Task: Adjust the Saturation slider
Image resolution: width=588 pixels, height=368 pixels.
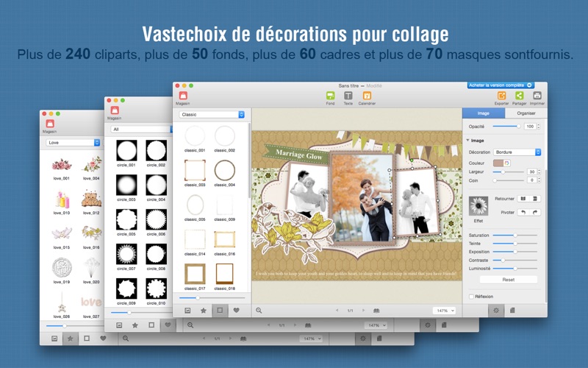Action: click(x=515, y=235)
